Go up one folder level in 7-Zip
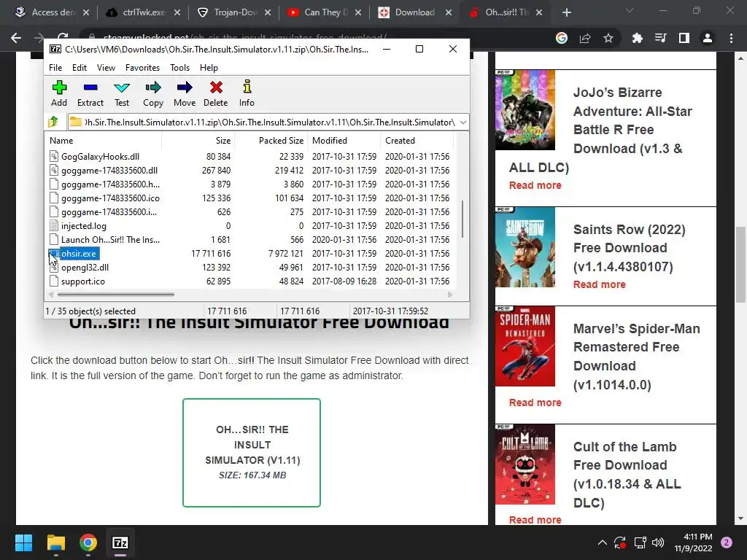The width and height of the screenshot is (747, 560). coord(53,122)
